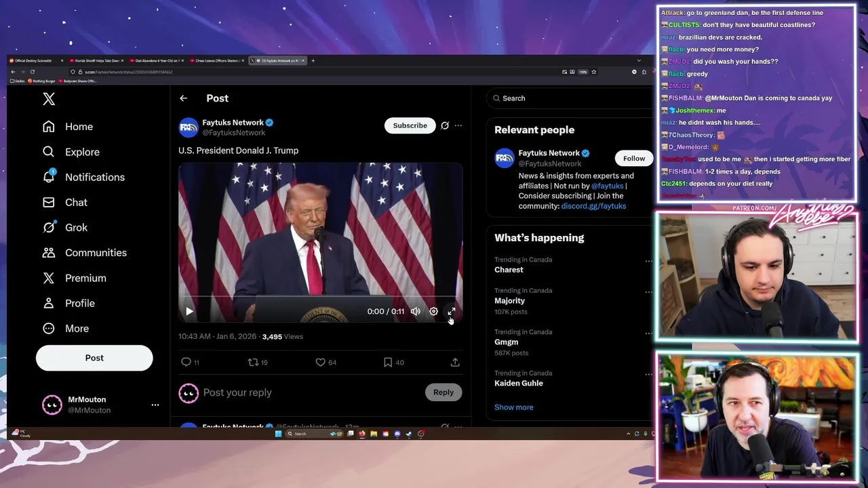Open options for the Charest trend
This screenshot has height=488, width=868.
pos(648,261)
